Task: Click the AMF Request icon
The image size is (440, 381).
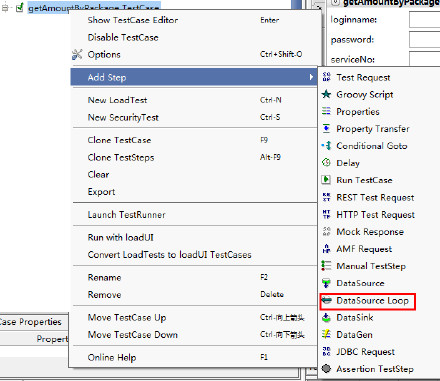Action: point(326,249)
